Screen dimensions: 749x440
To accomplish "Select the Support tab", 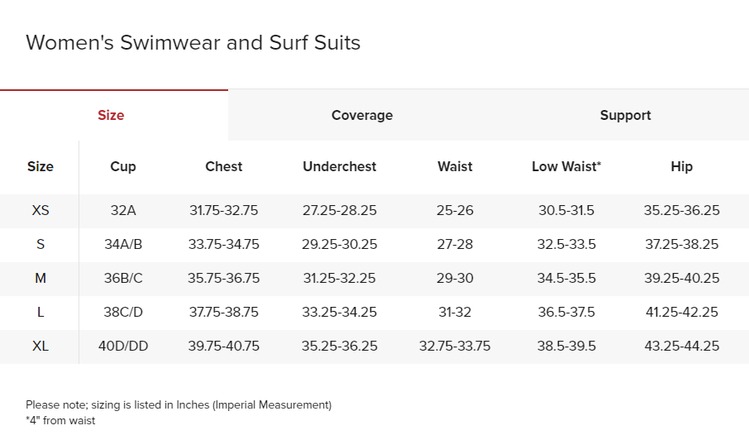I will point(625,115).
